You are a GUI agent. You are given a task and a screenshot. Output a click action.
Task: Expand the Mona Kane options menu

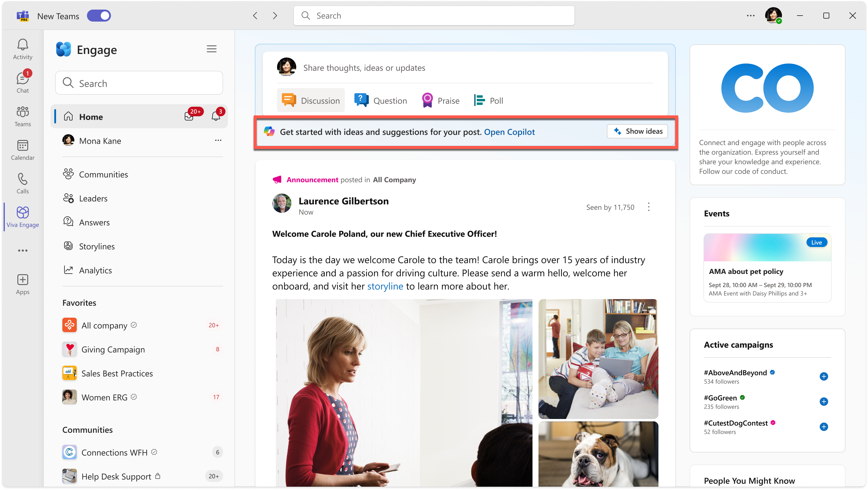pos(218,141)
